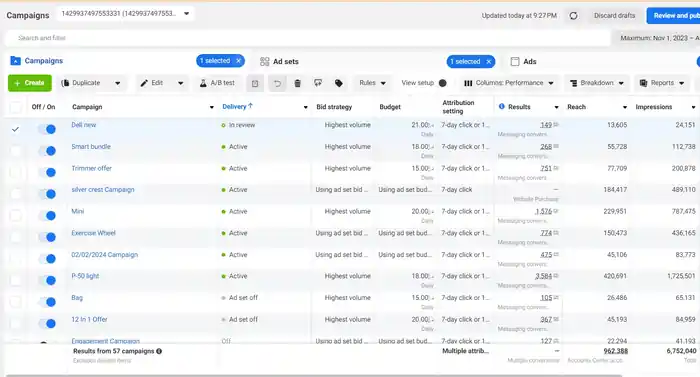
Task: Click the trash delete icon in toolbar
Action: pyautogui.click(x=297, y=83)
